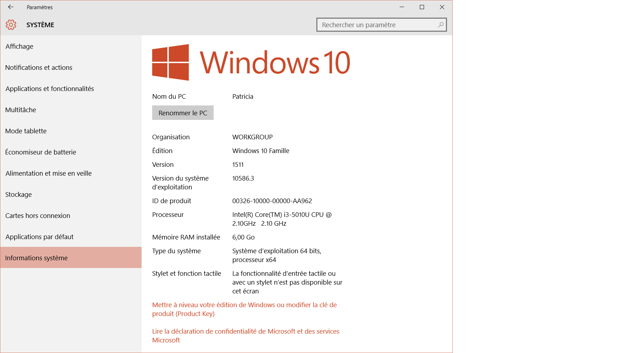
Task: Click the Version du système d'exploitation label
Action: 180,183
